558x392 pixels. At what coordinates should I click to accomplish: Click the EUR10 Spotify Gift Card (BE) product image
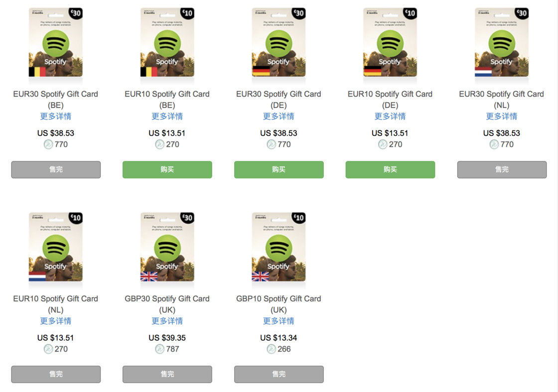pyautogui.click(x=167, y=42)
